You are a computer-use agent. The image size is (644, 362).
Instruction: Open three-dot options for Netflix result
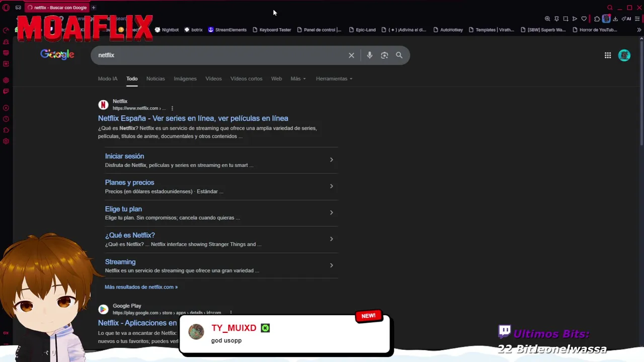point(172,108)
